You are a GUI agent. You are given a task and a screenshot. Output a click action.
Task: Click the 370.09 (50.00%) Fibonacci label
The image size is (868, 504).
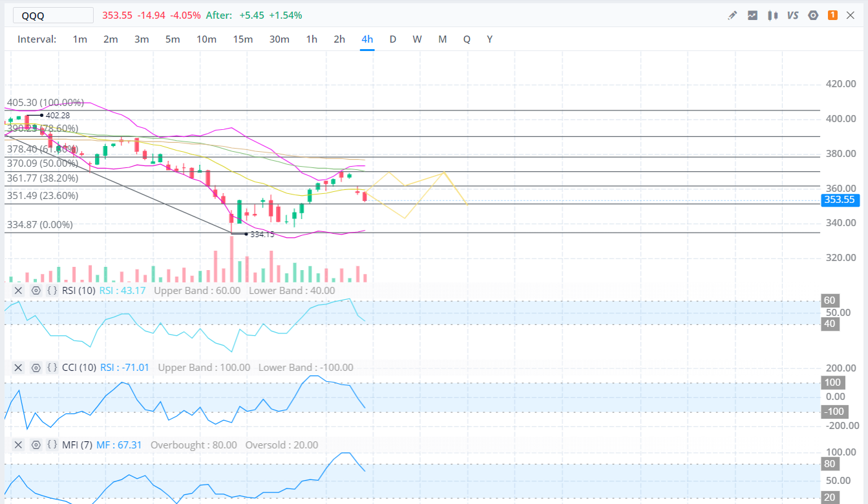pos(42,163)
